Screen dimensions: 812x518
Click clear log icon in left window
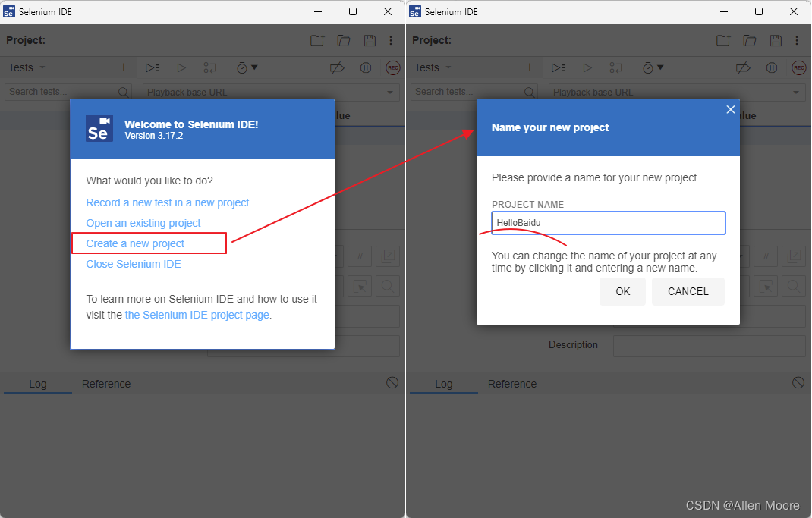(392, 382)
